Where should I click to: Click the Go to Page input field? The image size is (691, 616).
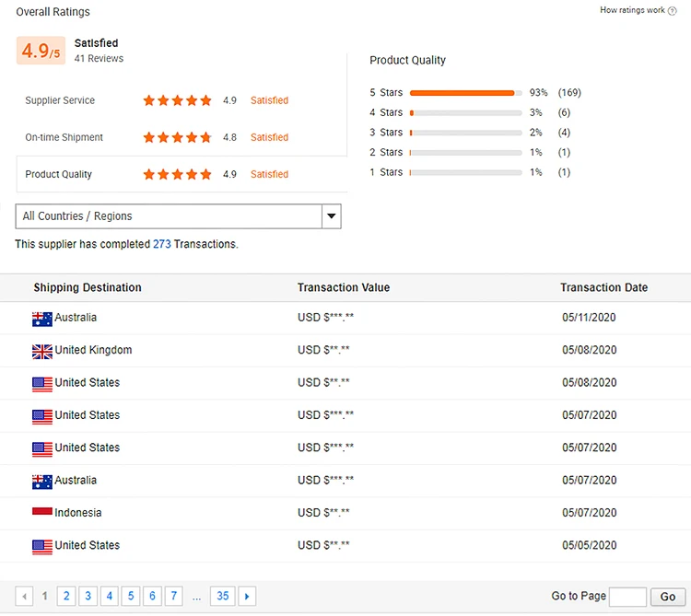coord(627,597)
